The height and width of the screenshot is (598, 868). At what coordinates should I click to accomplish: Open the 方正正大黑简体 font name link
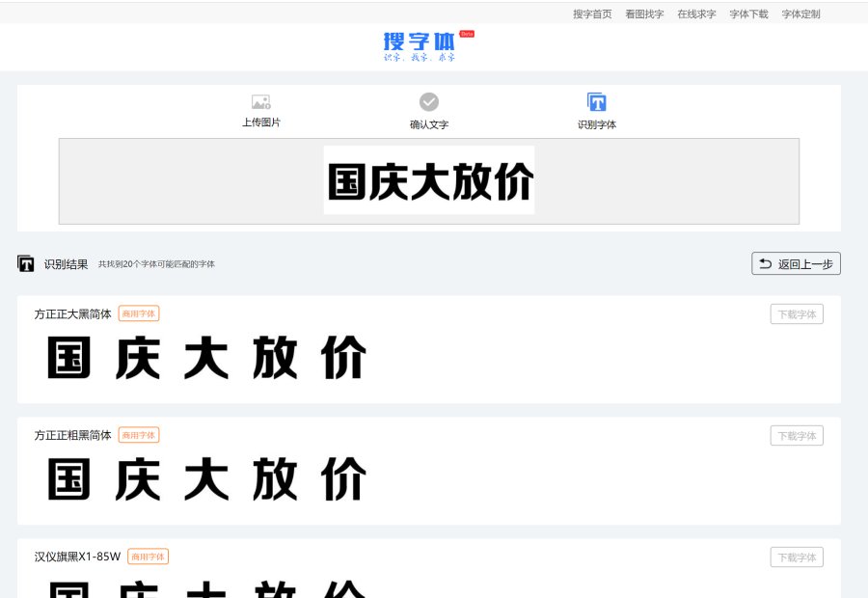(x=73, y=314)
